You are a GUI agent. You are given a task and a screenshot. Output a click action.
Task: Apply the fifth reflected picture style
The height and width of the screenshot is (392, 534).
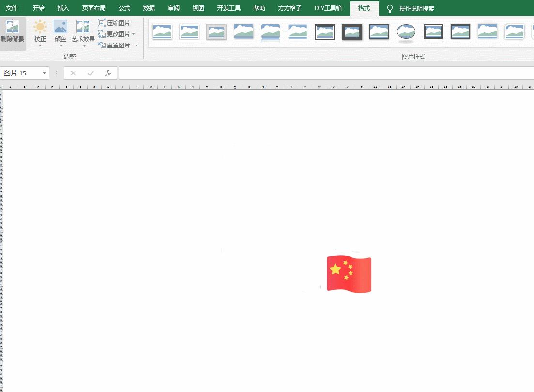click(271, 32)
